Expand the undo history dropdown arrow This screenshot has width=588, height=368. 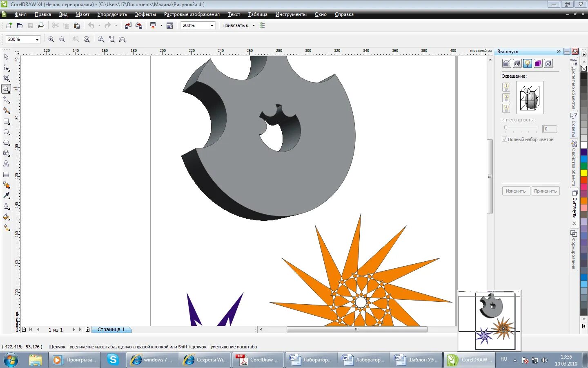click(99, 25)
